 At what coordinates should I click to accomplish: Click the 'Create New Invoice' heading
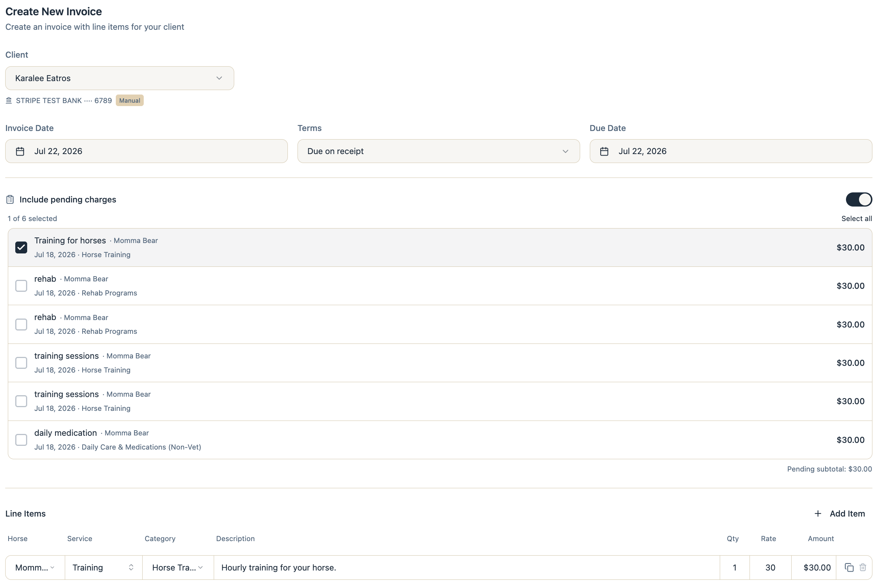click(54, 12)
